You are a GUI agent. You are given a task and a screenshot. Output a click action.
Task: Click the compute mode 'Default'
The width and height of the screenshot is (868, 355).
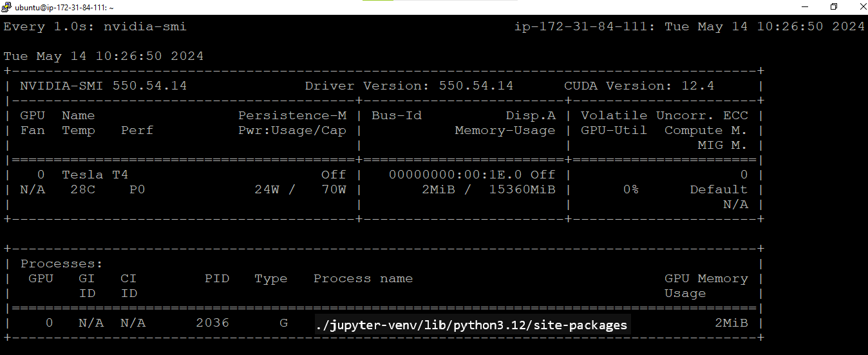click(719, 189)
